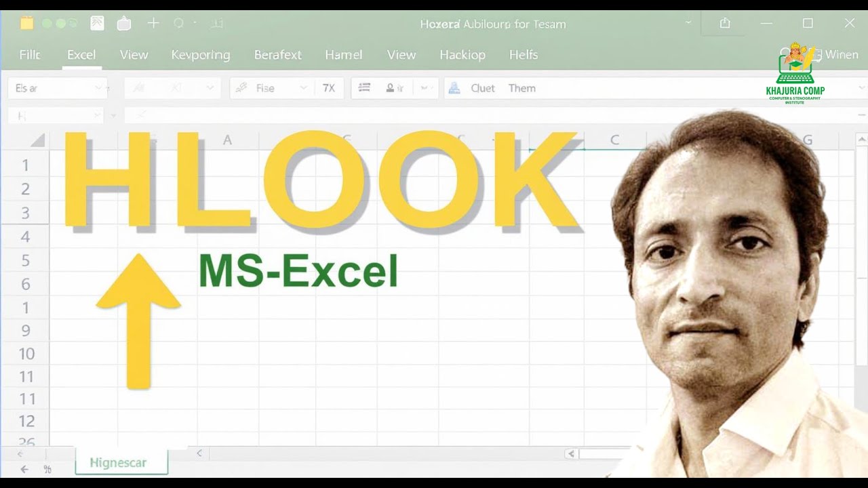Click the list lines icon in ribbon
The image size is (868, 488).
(365, 87)
